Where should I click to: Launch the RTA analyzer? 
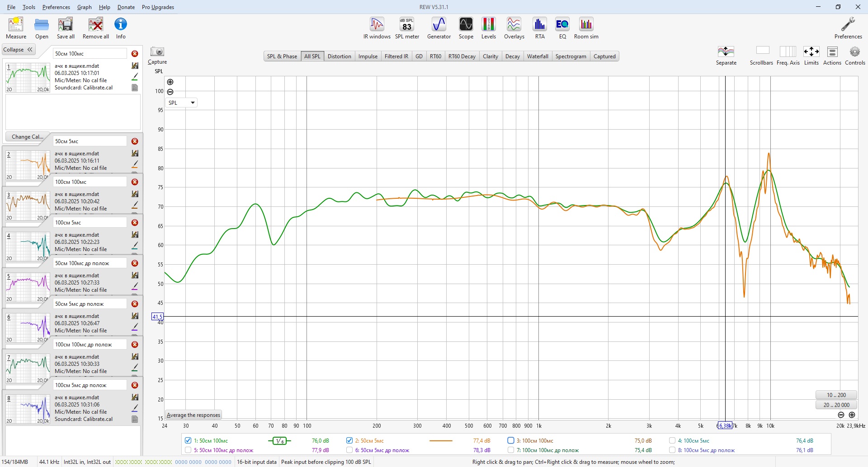pyautogui.click(x=540, y=28)
